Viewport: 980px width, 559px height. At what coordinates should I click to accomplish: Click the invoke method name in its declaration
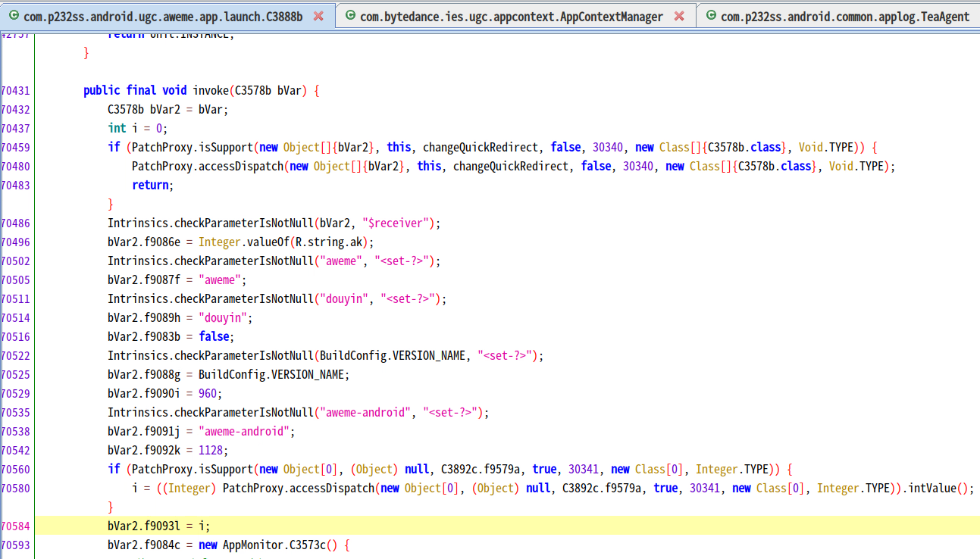pos(210,90)
